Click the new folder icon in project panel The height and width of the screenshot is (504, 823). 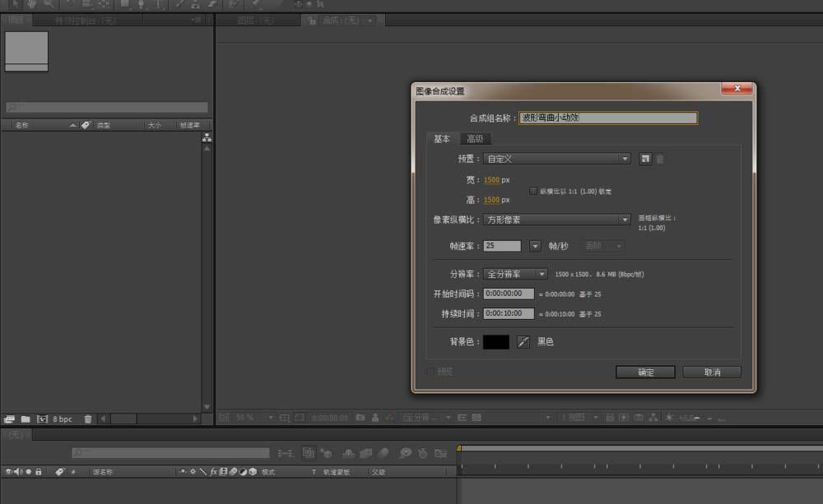click(x=26, y=419)
